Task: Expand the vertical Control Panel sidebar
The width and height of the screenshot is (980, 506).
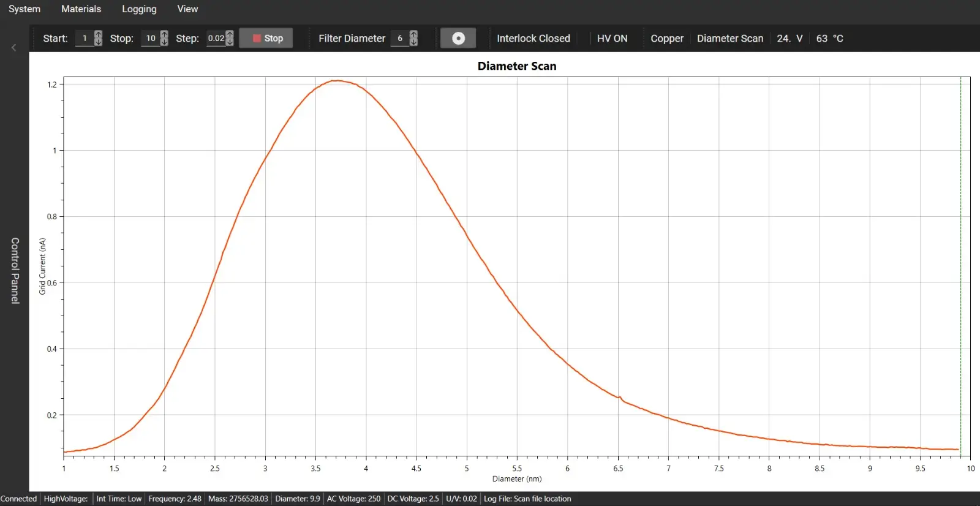Action: pyautogui.click(x=15, y=270)
